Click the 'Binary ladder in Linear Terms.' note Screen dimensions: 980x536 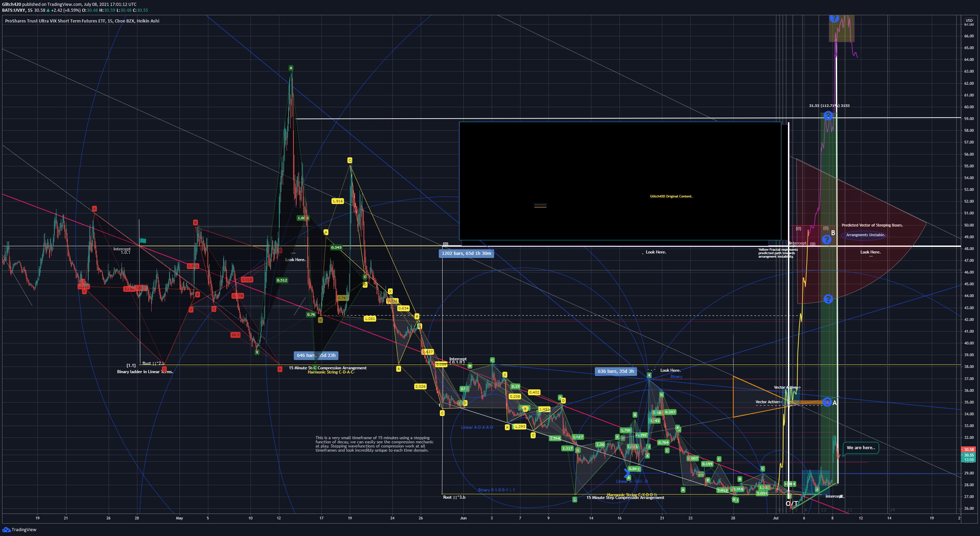(x=145, y=372)
